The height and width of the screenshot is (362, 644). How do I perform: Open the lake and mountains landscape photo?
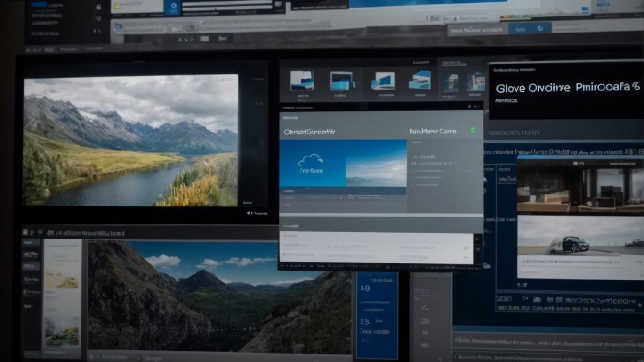point(131,140)
